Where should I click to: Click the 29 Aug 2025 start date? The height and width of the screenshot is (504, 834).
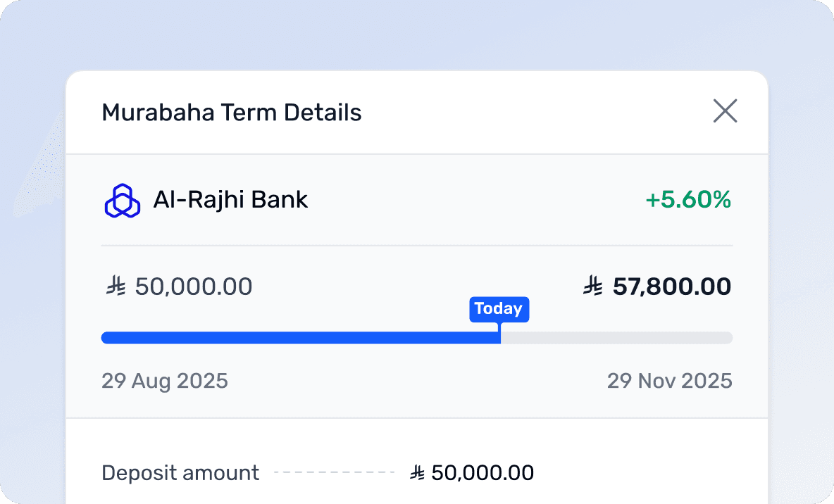click(x=165, y=382)
